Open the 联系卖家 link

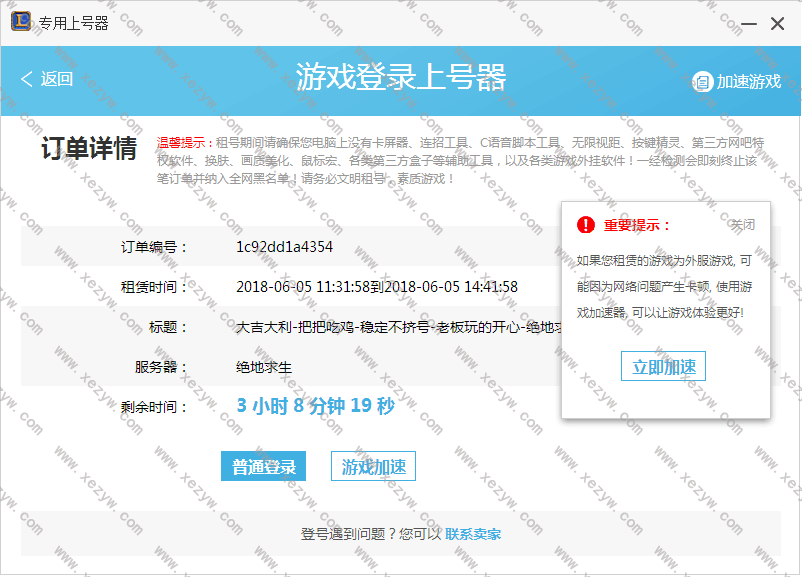(473, 534)
